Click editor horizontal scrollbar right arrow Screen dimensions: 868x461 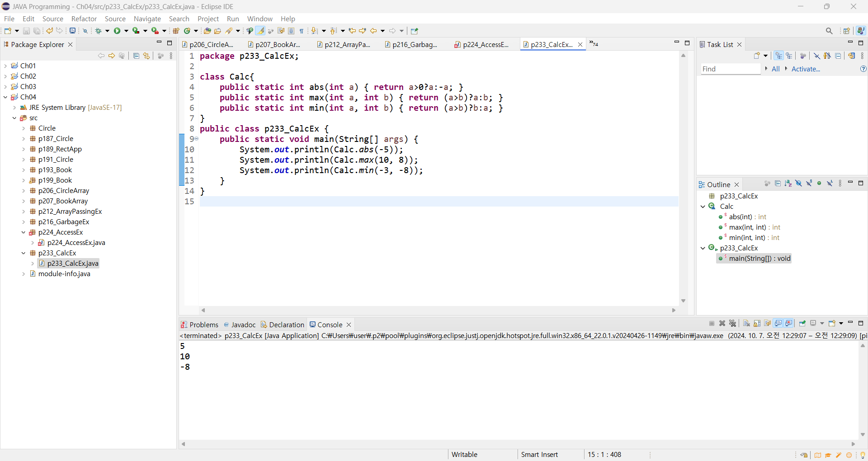[674, 310]
